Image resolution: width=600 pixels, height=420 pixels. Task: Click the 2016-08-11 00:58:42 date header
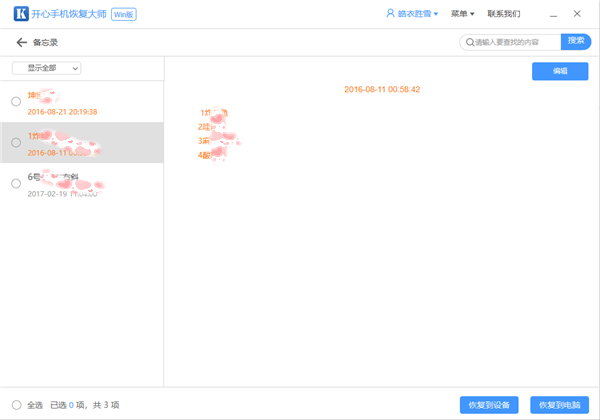[382, 90]
